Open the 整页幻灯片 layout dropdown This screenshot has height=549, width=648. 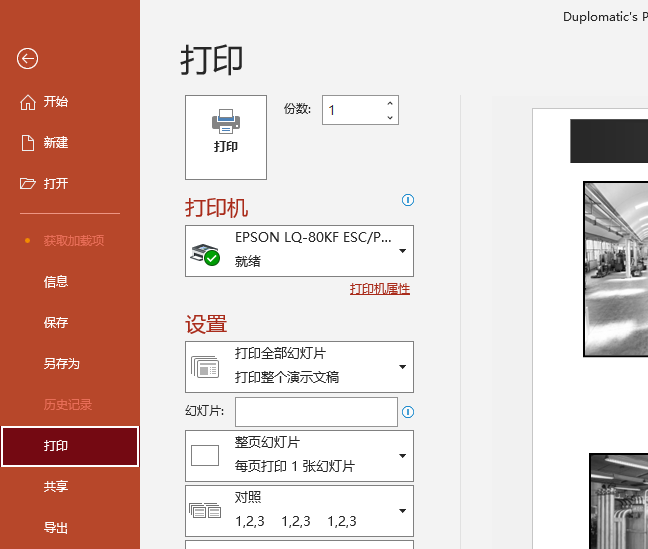[x=299, y=456]
